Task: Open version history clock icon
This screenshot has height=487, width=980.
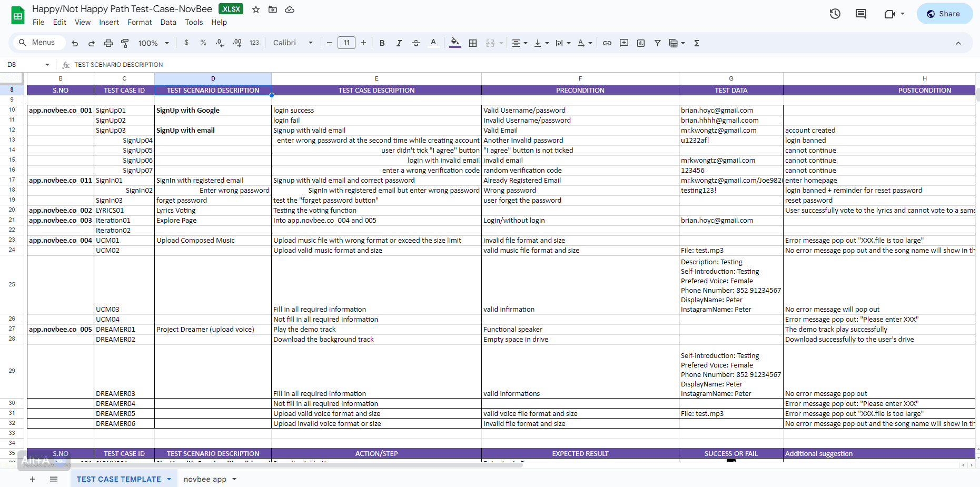Action: pos(835,14)
